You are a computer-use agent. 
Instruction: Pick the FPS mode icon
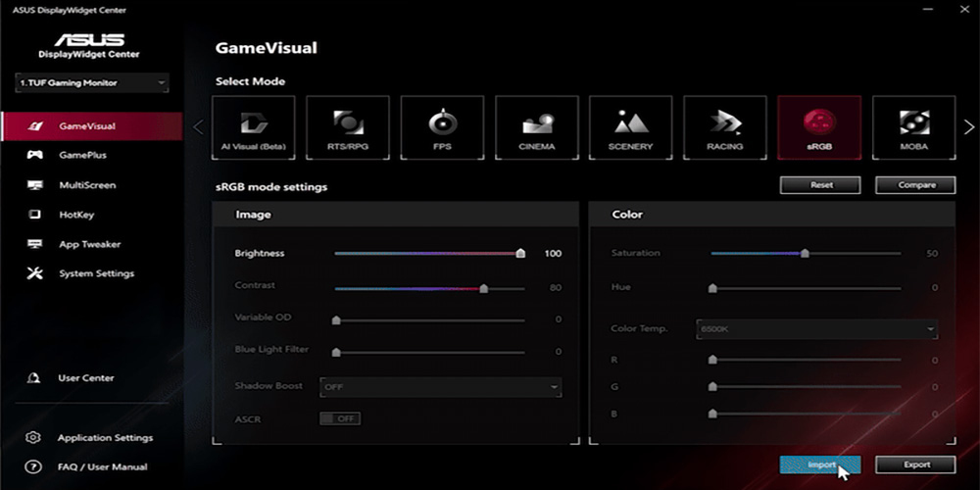[443, 127]
